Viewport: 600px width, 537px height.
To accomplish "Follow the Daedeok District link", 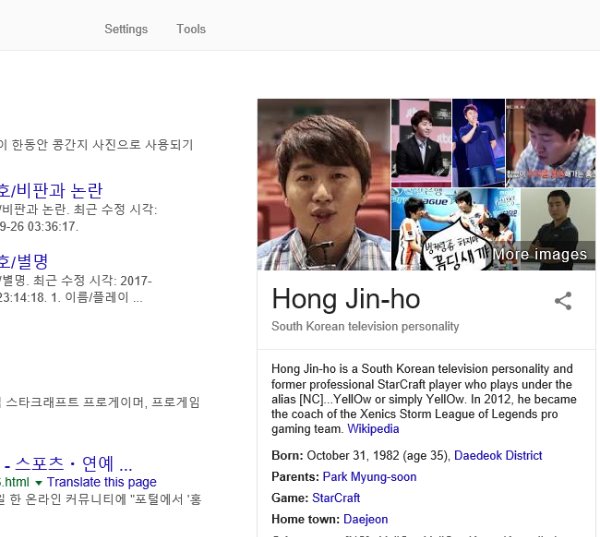I will click(498, 455).
